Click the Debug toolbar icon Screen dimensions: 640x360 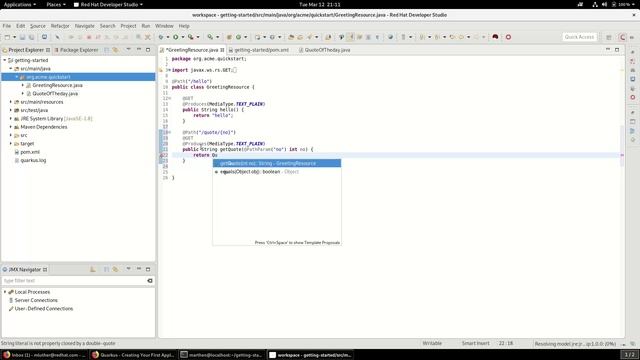[161, 37]
